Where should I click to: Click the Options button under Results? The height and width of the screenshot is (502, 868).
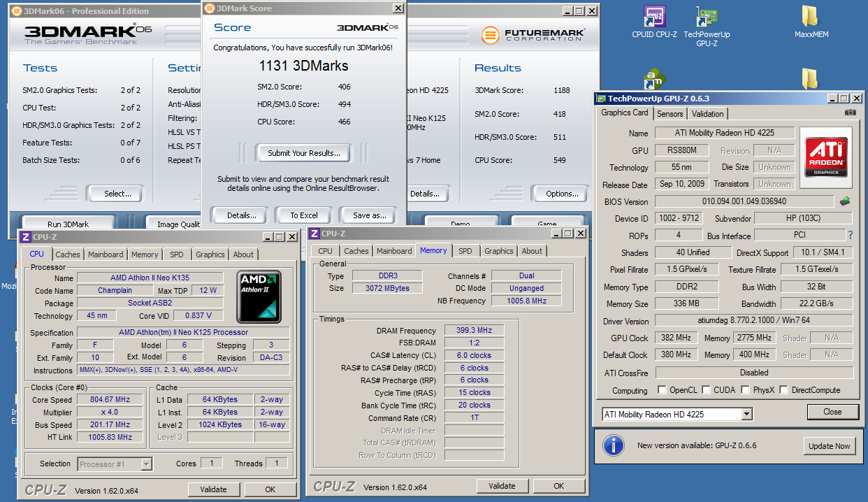point(562,194)
